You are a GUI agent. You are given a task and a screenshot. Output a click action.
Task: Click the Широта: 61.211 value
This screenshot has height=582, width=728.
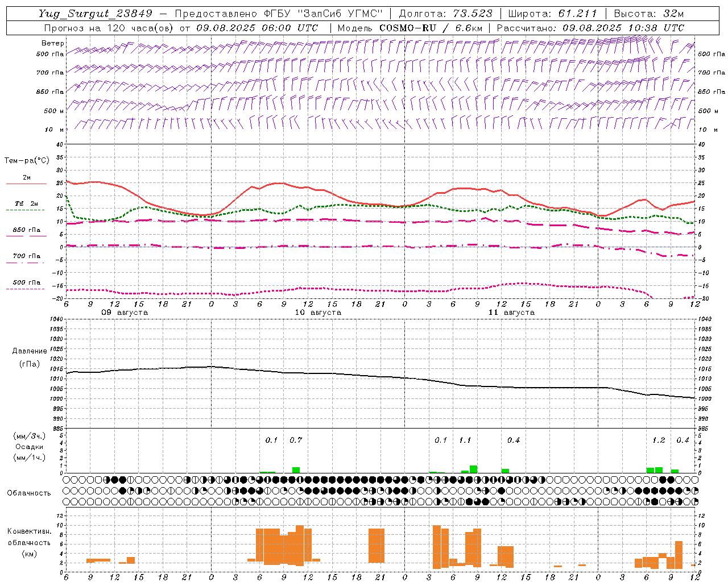(x=553, y=14)
